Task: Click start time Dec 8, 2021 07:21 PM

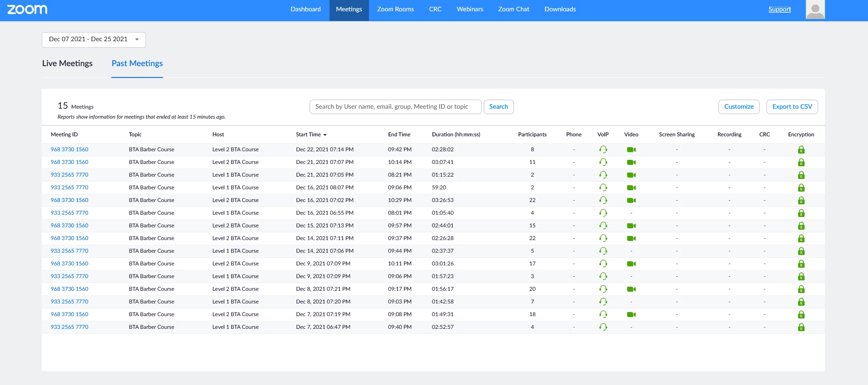Action: coord(323,289)
